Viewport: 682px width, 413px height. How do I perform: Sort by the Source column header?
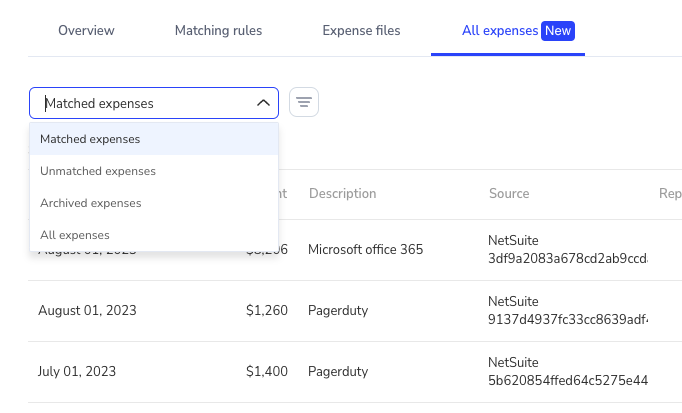coord(509,193)
